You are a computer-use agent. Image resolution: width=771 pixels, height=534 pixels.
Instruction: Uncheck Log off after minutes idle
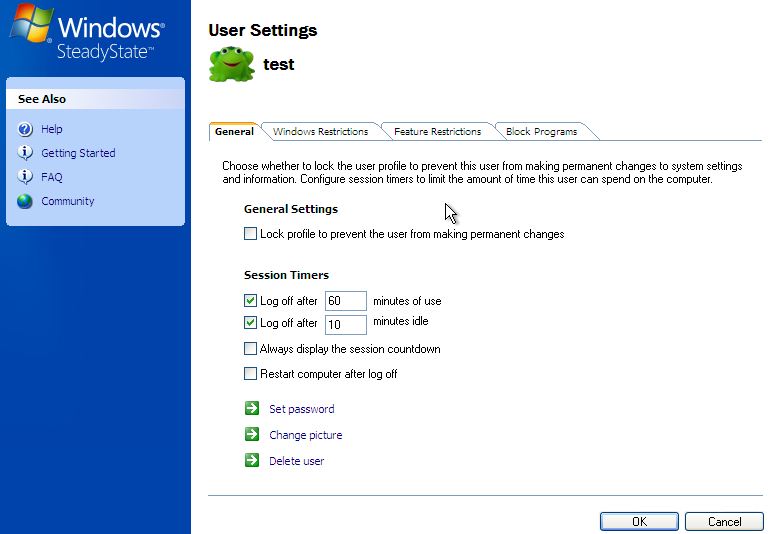tap(250, 323)
